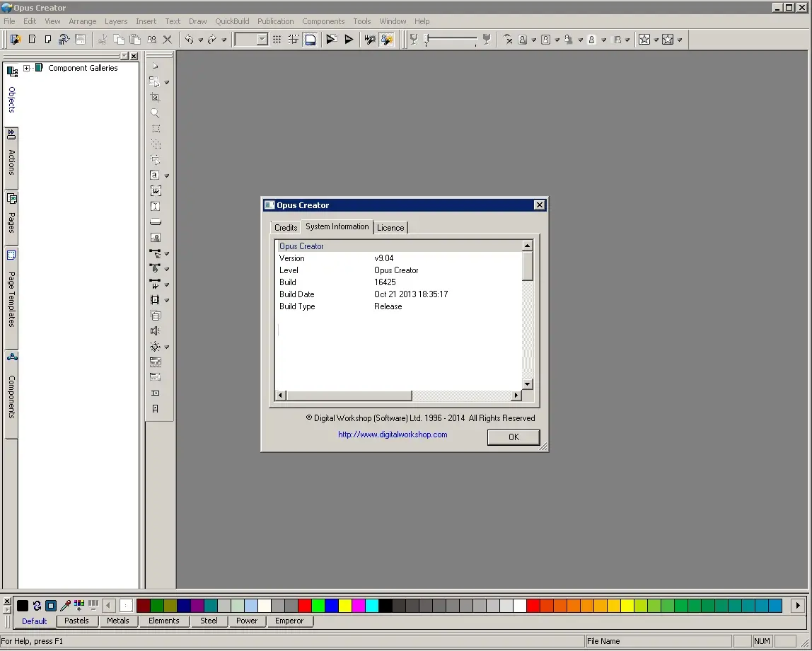
Task: Click the dialog's horizontal scrollbar right arrow
Action: click(x=516, y=395)
